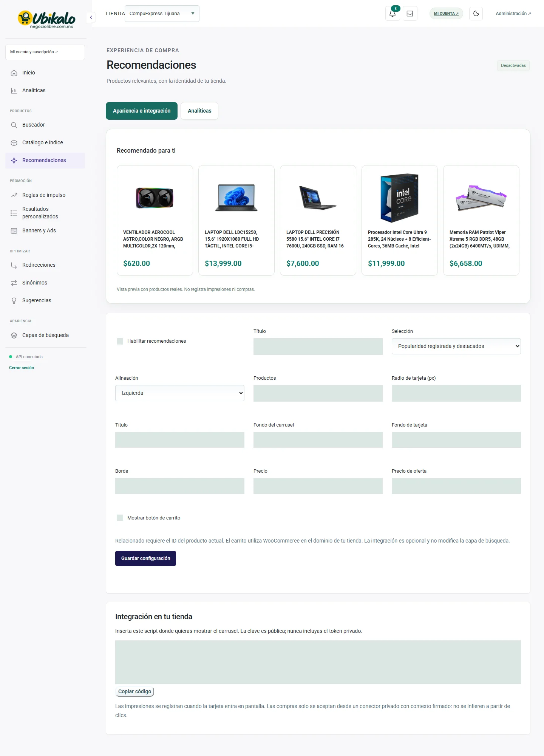Open the Tienda CompuExpress Tijuana dropdown
This screenshot has height=756, width=544.
[162, 14]
